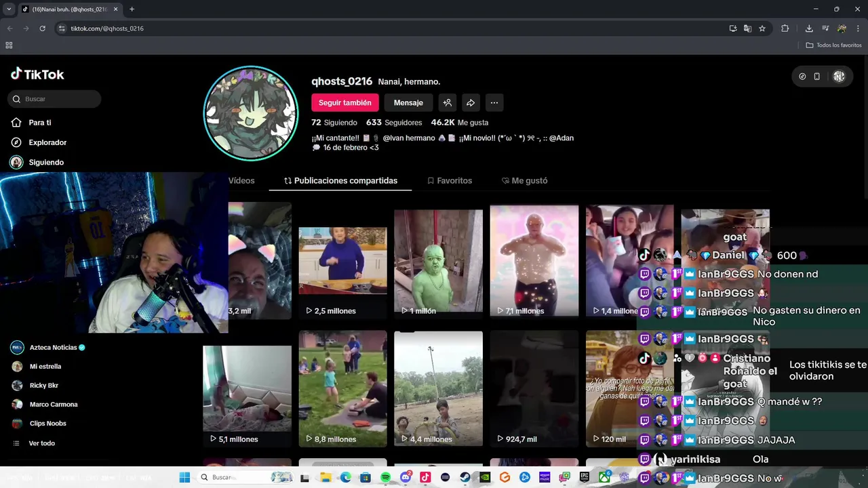The height and width of the screenshot is (488, 868).
Task: Open the user avatar menu top right
Action: 839,77
